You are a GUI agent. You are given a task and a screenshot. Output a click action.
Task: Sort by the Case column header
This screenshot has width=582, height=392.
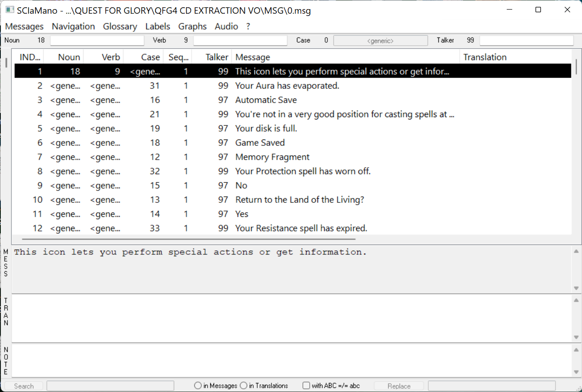(144, 57)
